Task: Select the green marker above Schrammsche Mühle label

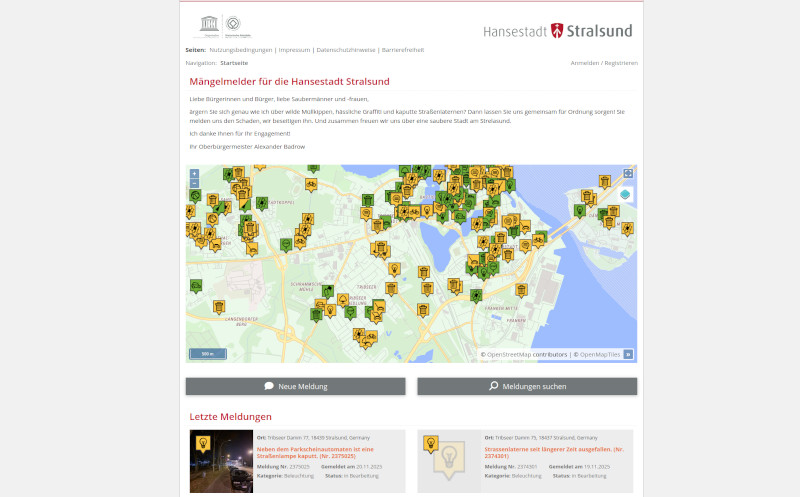Action: pos(286,245)
